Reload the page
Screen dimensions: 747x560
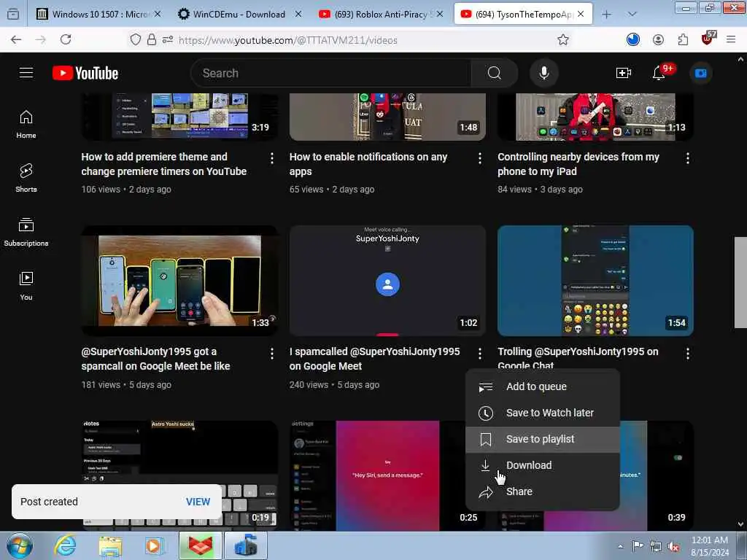[66, 40]
